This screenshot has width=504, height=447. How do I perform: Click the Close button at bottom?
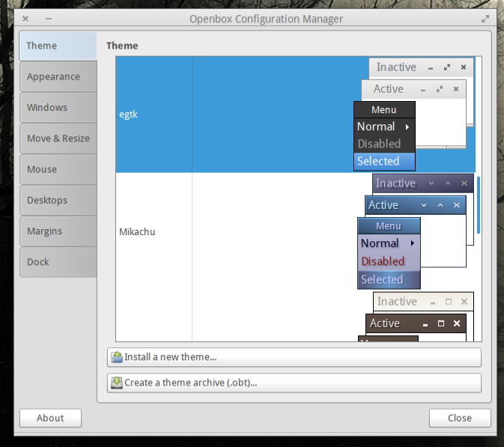460,418
